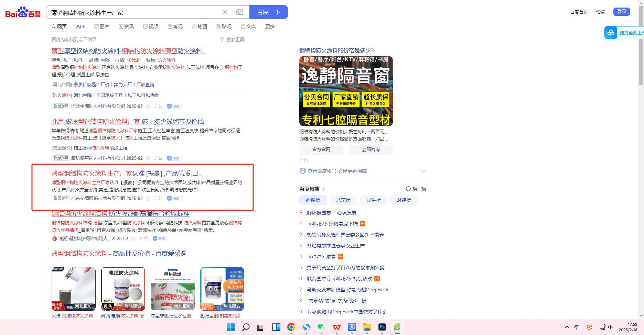Open the Baidu cloud drive upload icon
The image size is (644, 335).
point(611,33)
